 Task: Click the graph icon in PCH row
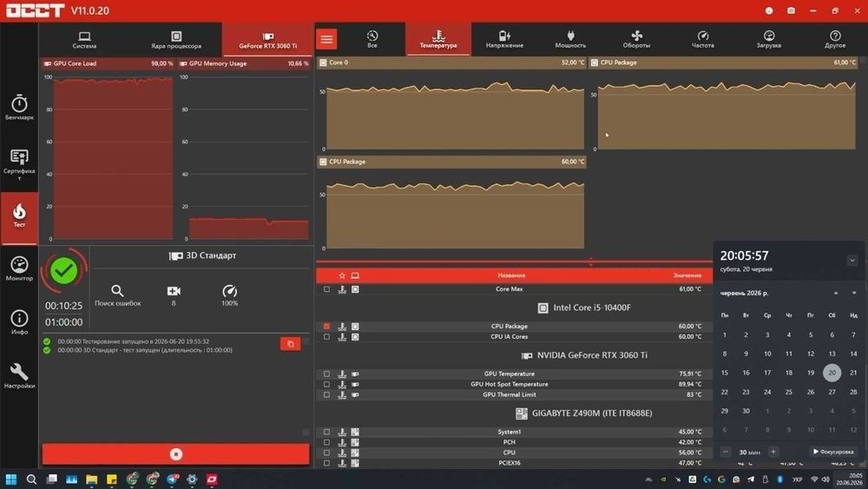[x=342, y=442]
